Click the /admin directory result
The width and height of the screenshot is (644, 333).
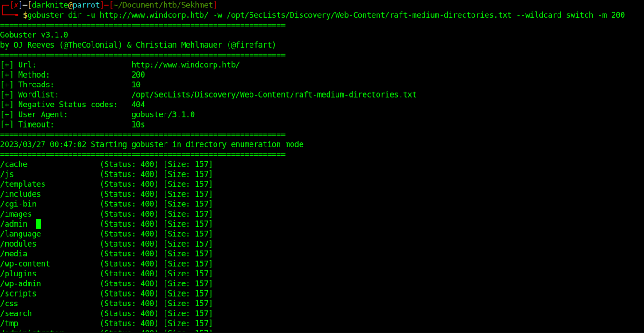click(x=14, y=224)
